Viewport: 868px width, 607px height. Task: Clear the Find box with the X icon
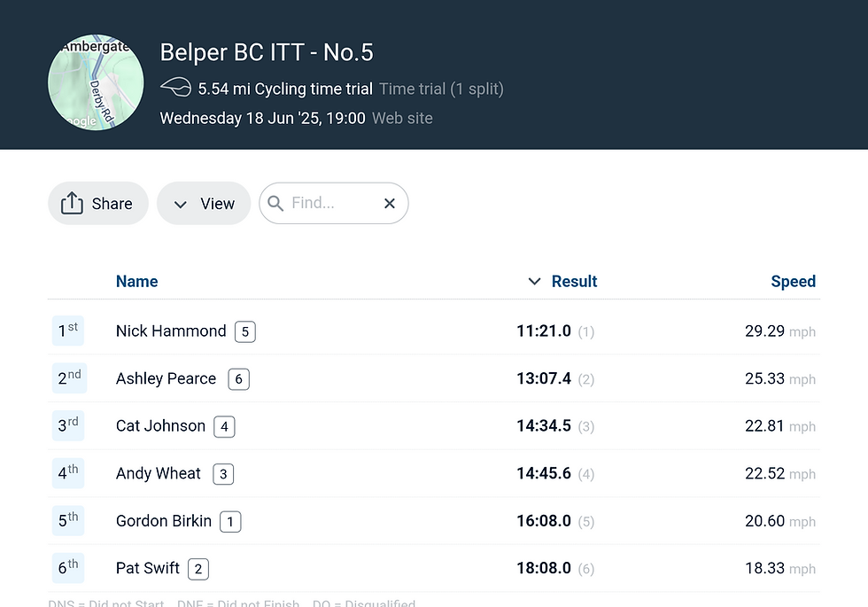point(390,203)
